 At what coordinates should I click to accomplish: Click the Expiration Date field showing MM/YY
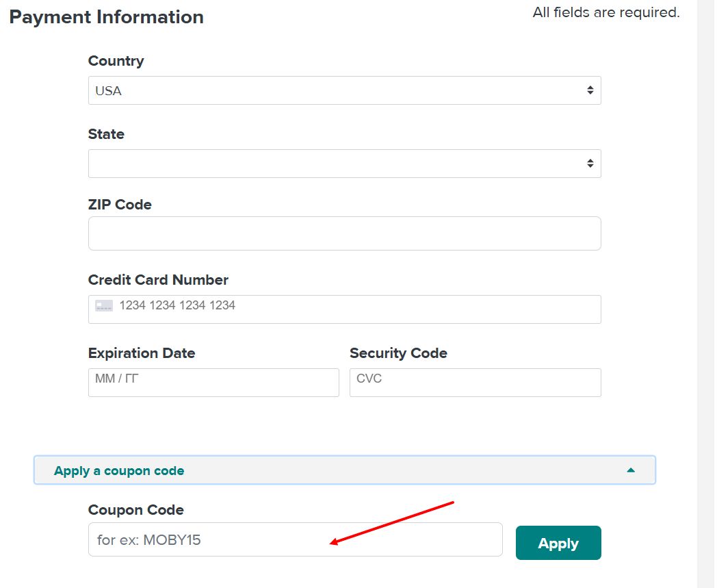coord(212,382)
